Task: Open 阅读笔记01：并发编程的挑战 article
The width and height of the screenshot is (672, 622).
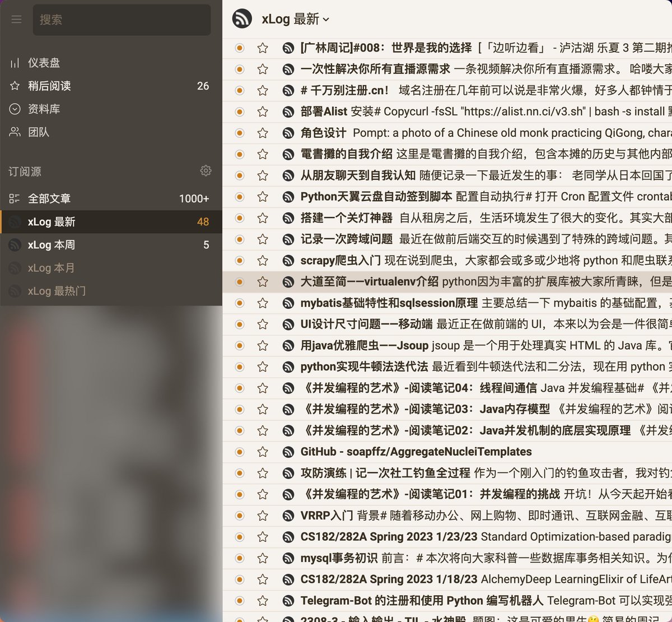Action: (430, 494)
